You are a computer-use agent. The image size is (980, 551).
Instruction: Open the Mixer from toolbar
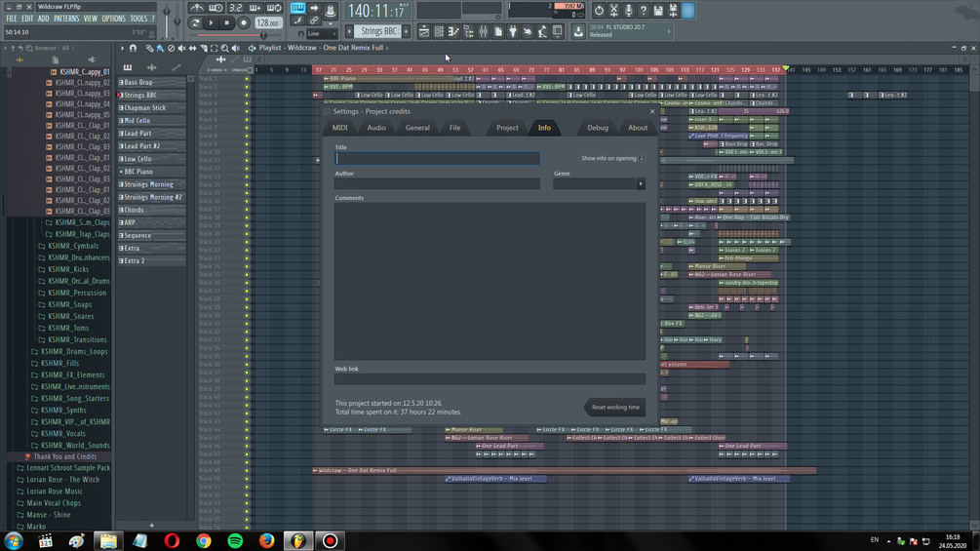coord(483,31)
